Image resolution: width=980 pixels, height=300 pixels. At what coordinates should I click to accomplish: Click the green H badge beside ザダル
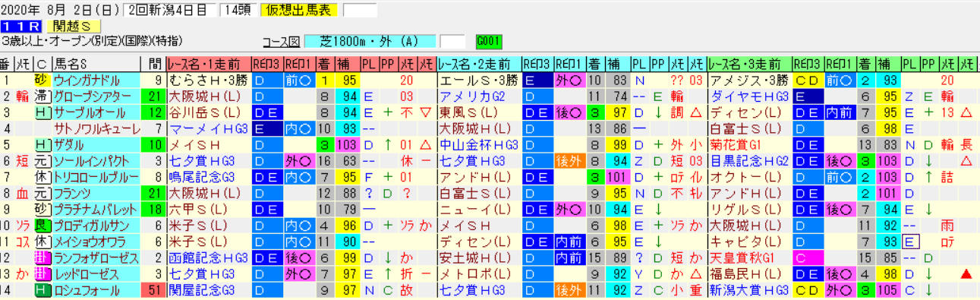tap(43, 144)
